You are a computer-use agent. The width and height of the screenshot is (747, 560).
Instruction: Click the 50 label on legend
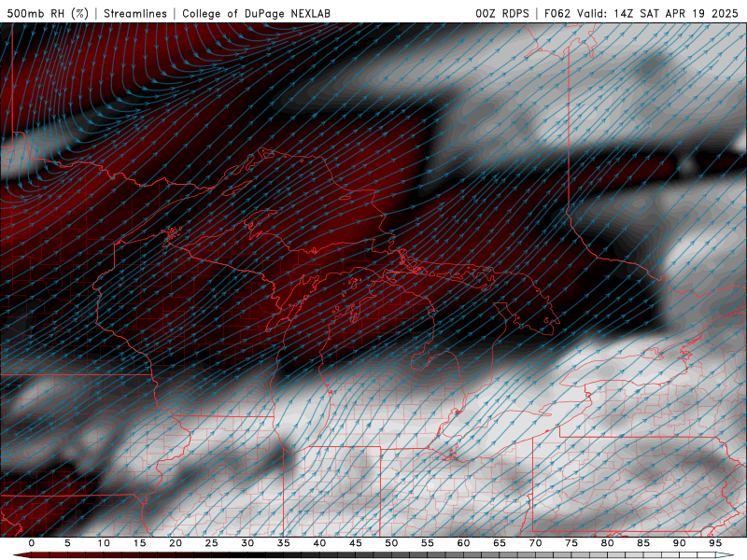coord(391,543)
